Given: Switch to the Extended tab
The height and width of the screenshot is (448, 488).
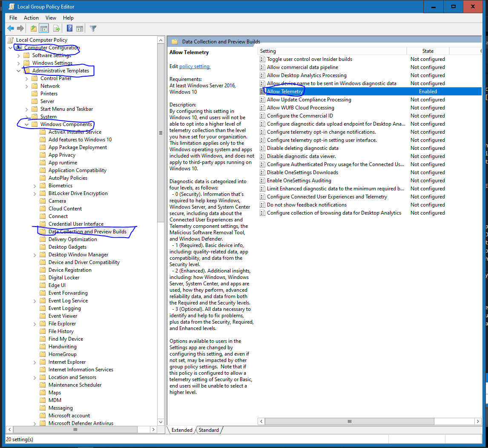Looking at the screenshot, I should coord(182,430).
